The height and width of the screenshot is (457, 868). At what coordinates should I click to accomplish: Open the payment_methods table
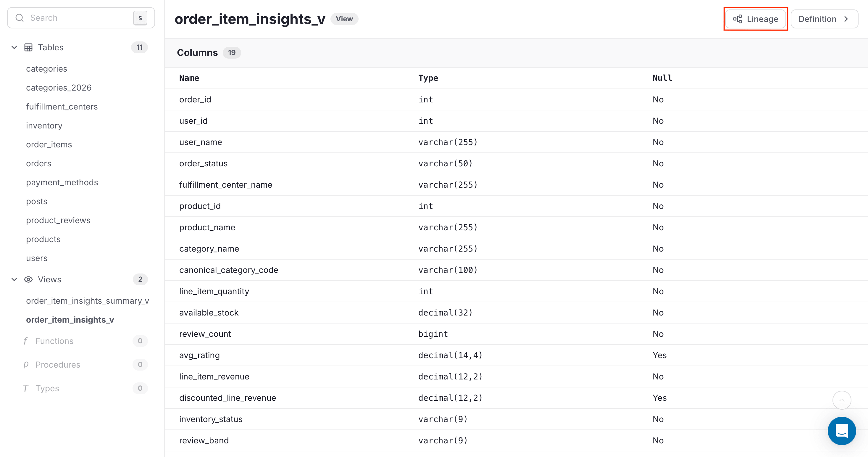click(x=62, y=182)
